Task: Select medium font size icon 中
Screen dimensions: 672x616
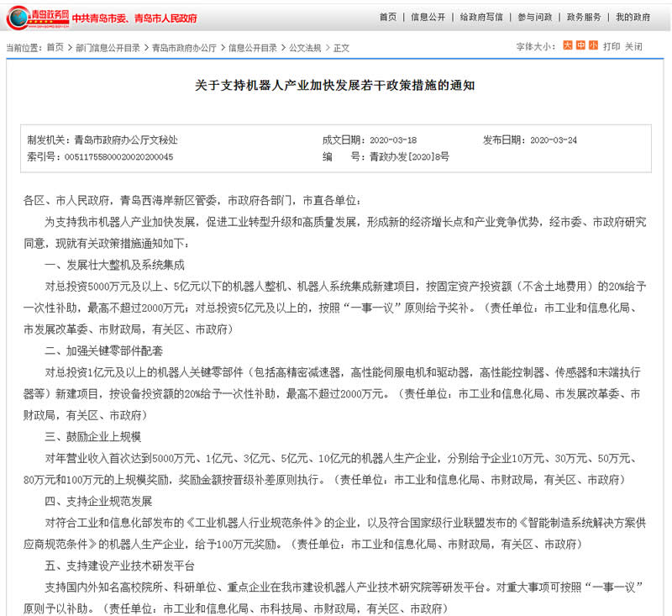Action: coord(580,46)
